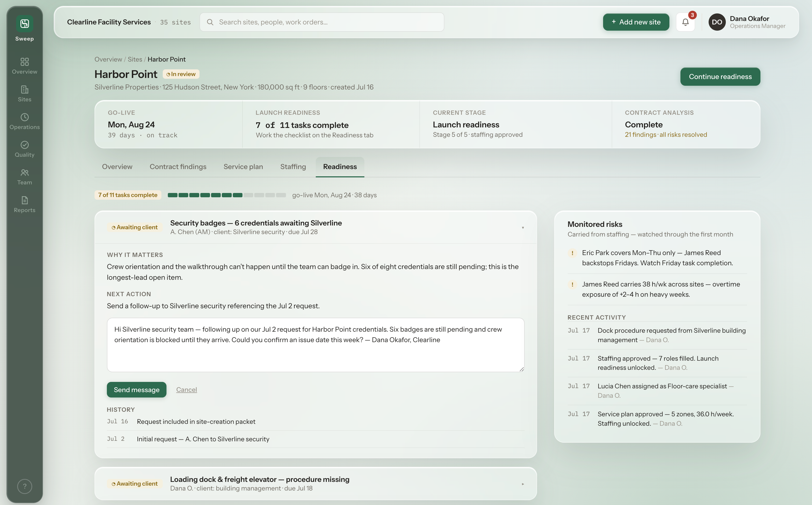Switch to the Service plan tab
Viewport: 812px width, 505px height.
coord(243,167)
